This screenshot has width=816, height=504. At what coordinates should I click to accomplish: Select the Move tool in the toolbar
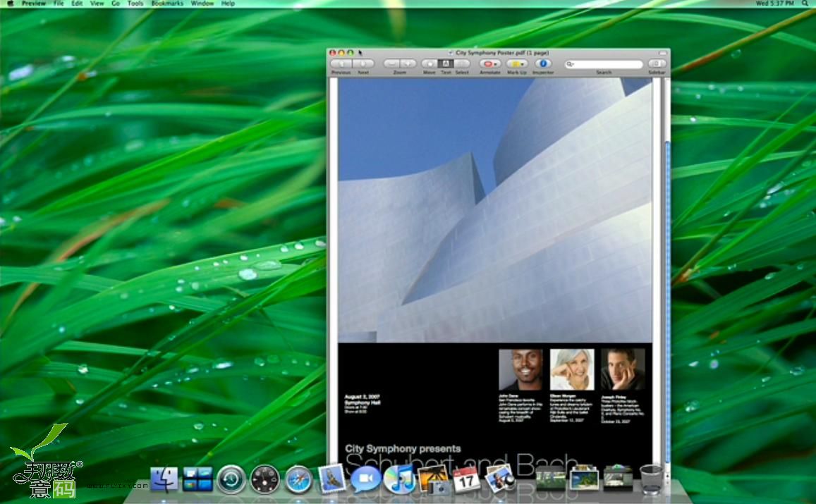pyautogui.click(x=430, y=63)
